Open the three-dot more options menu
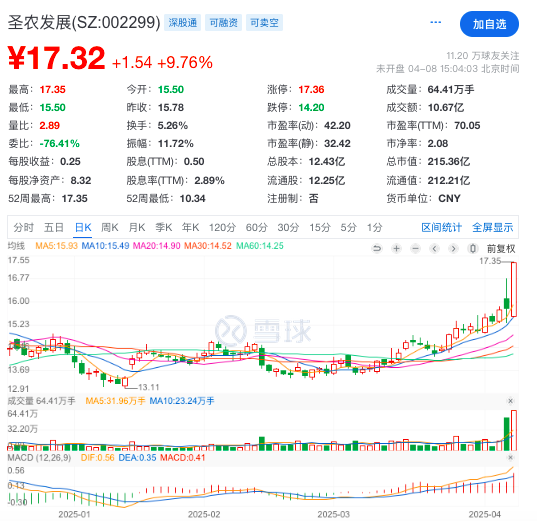Viewport: 537px width, 521px height. pyautogui.click(x=435, y=23)
